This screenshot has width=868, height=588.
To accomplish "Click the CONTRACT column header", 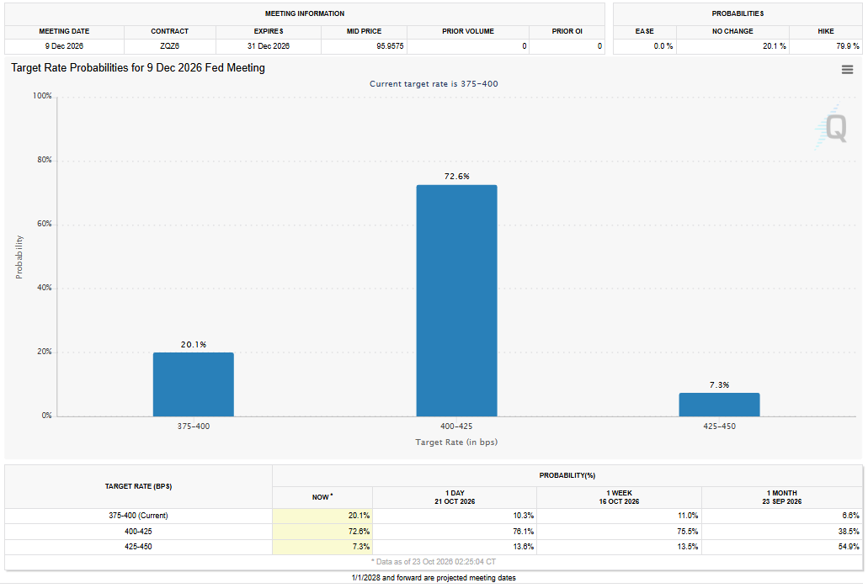I will [169, 31].
